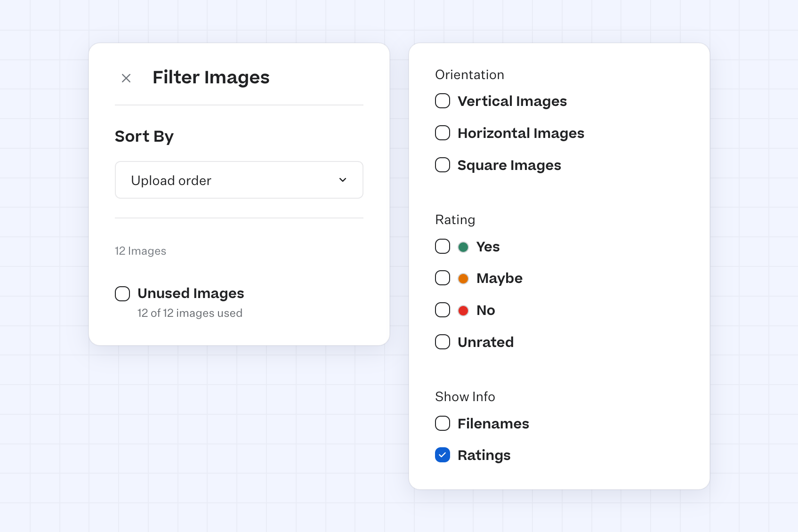Open the Upload order sort dropdown
The width and height of the screenshot is (798, 532).
click(239, 180)
